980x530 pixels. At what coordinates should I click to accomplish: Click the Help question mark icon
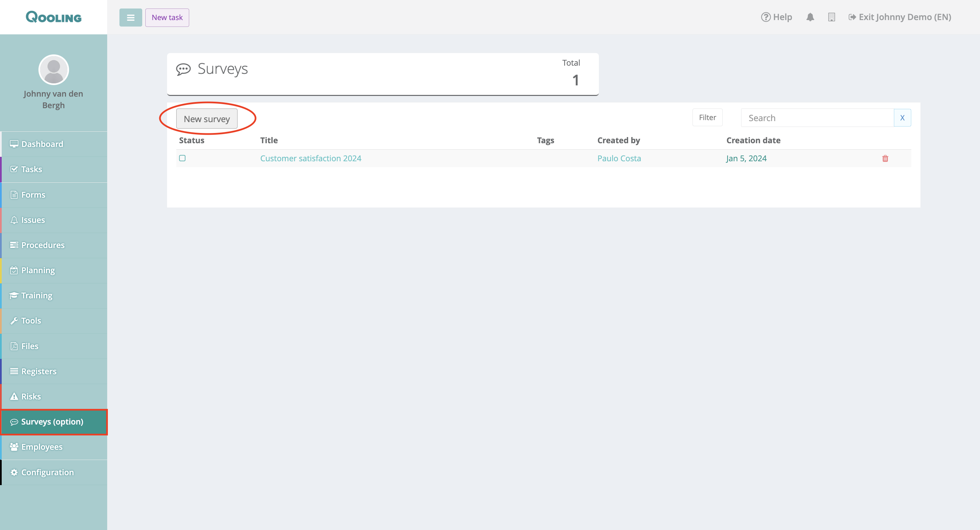coord(765,17)
